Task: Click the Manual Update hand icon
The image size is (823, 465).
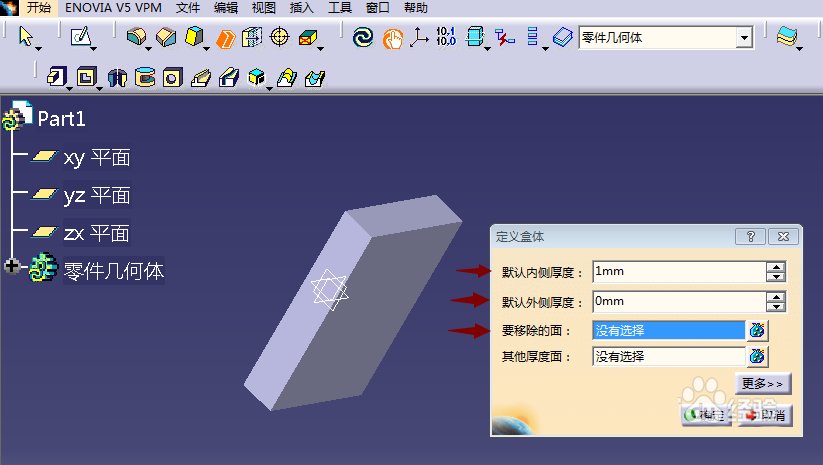Action: pos(392,38)
